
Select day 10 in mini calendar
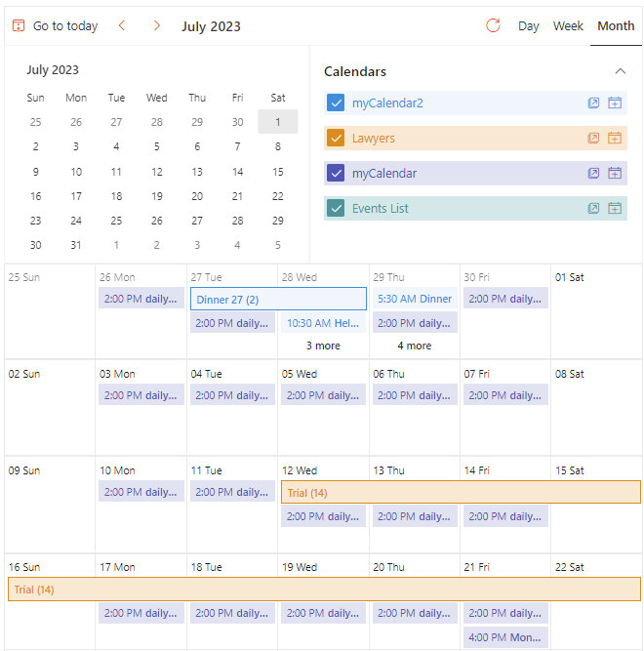[x=76, y=172]
